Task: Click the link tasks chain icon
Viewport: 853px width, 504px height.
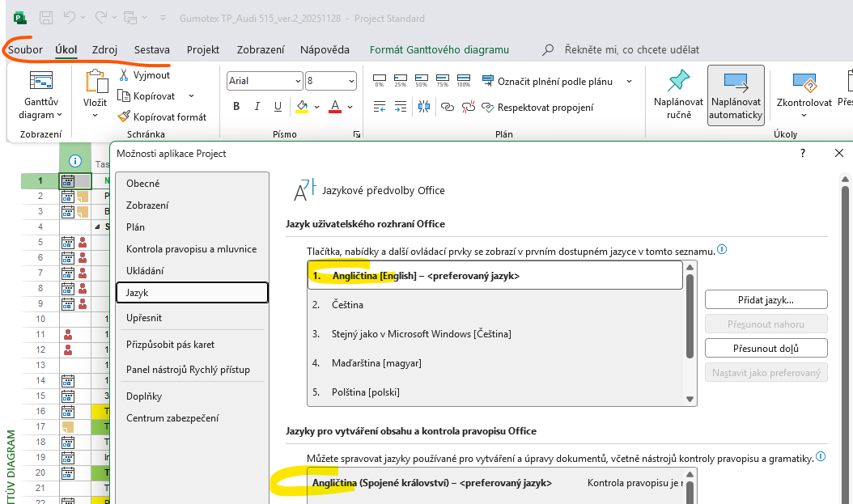Action: click(448, 107)
